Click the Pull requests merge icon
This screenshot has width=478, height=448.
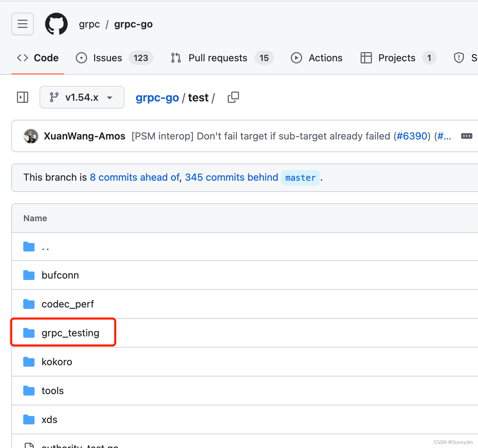(x=176, y=58)
